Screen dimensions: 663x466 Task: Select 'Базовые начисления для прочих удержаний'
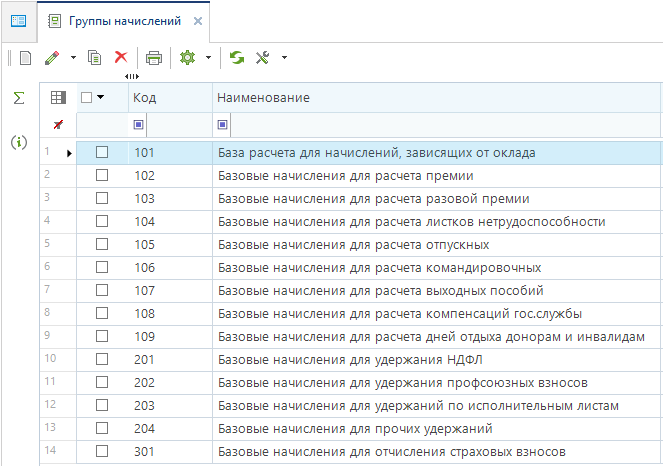(355, 429)
